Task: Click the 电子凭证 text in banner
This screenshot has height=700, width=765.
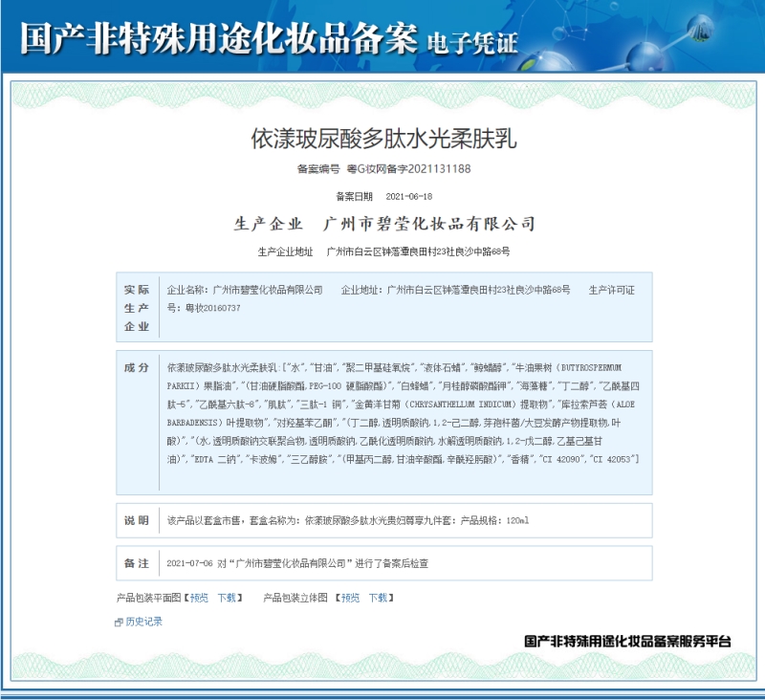Action: click(471, 41)
